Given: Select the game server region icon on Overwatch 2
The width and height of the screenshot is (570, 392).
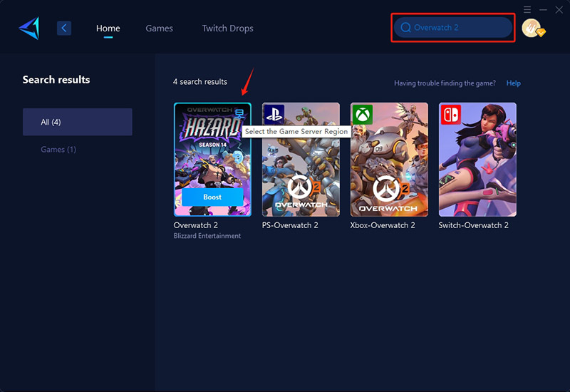Looking at the screenshot, I should pyautogui.click(x=239, y=113).
